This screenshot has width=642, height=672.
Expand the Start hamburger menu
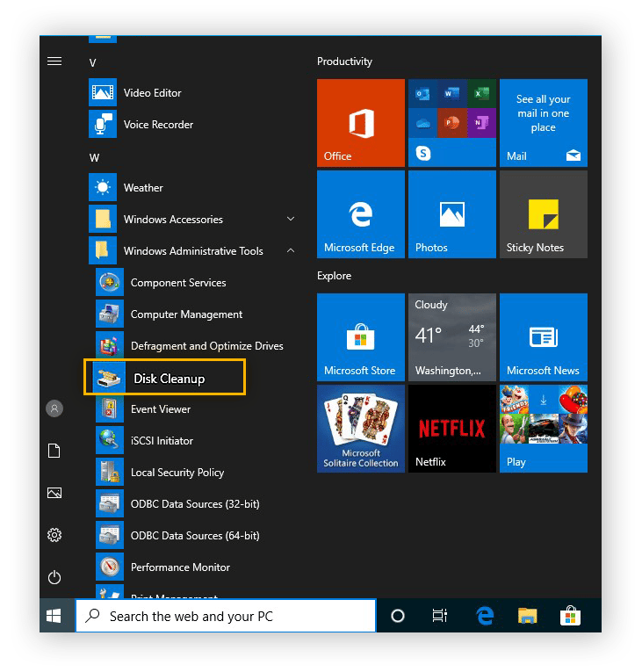[54, 61]
